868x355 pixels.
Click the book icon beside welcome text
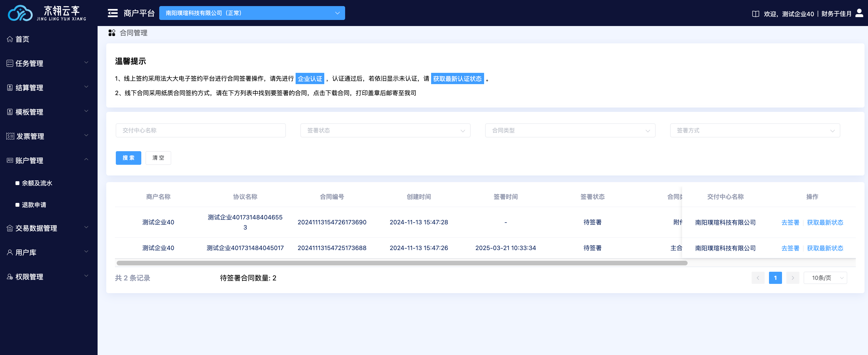(755, 14)
